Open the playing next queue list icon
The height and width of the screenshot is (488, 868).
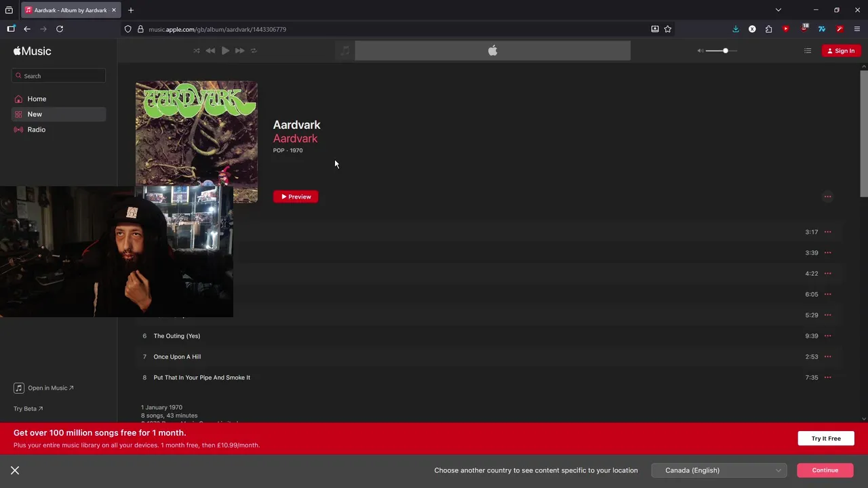point(808,51)
